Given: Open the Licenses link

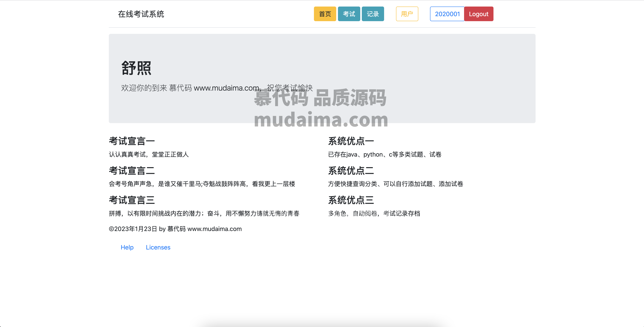Looking at the screenshot, I should (x=158, y=247).
